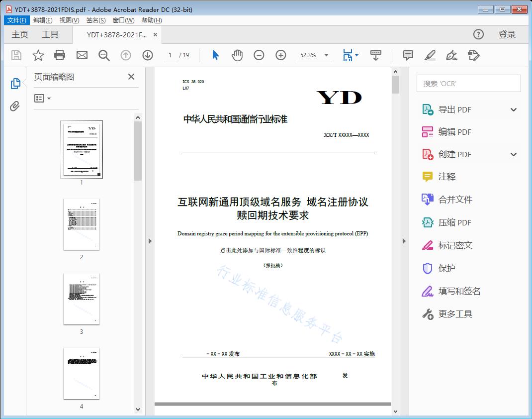Click the 搜索 'OCR' search field
Screen dimensions: 532x419
coord(468,83)
